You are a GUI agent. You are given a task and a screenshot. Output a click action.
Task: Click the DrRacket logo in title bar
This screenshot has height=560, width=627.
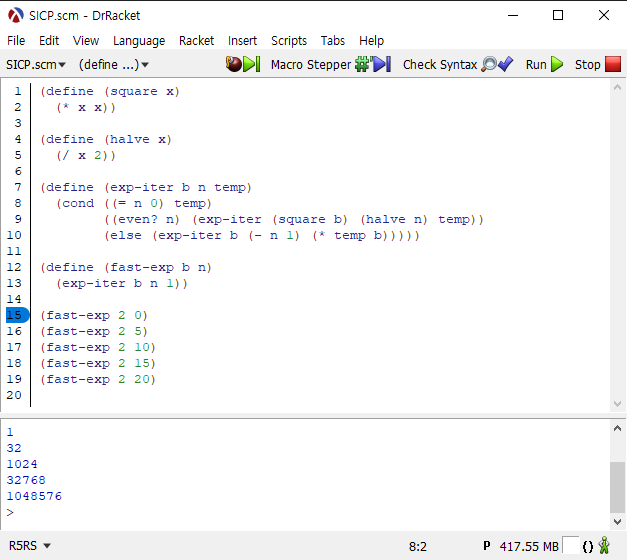[x=16, y=15]
